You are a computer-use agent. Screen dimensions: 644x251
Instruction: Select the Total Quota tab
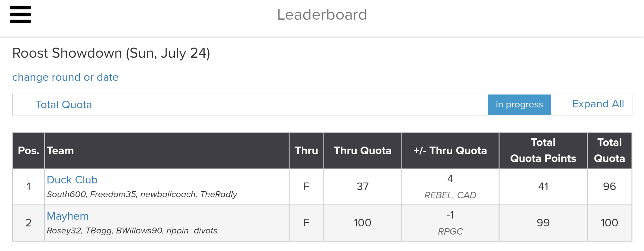click(64, 105)
